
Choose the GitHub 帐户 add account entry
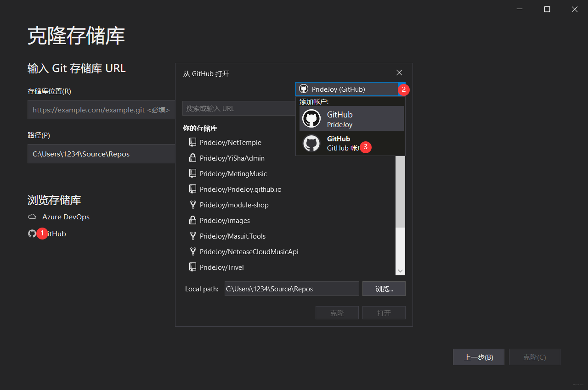(351, 143)
